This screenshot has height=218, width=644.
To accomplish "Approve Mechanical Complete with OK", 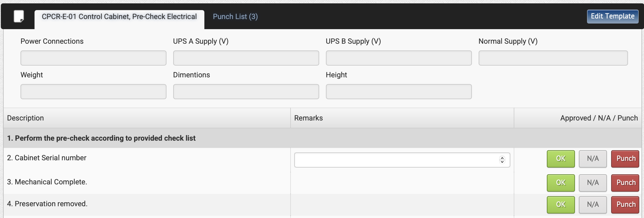I will [561, 183].
